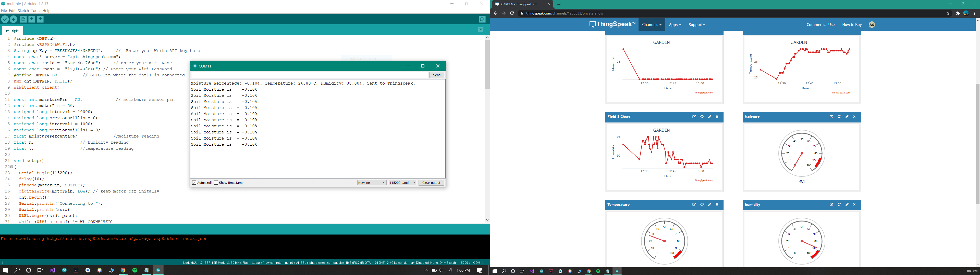Screen dimensions: 980x275
Task: Upload the sketch to the NodeMCU
Action: point(13,19)
